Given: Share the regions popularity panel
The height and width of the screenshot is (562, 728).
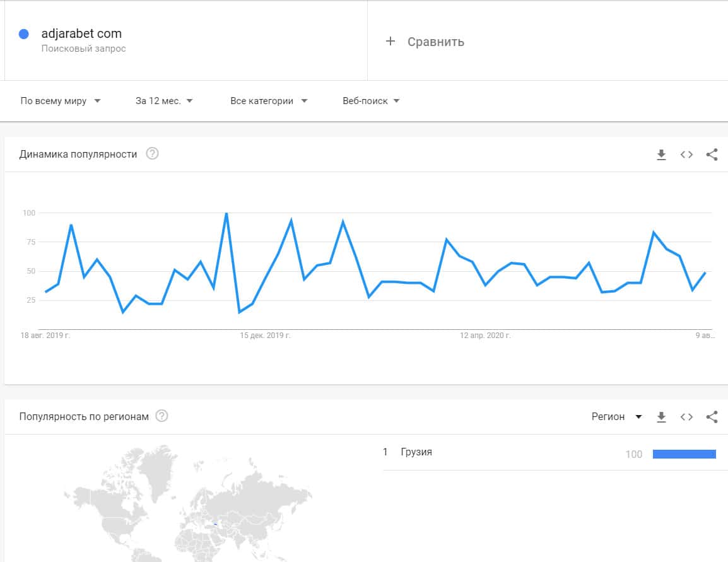Looking at the screenshot, I should pyautogui.click(x=712, y=417).
